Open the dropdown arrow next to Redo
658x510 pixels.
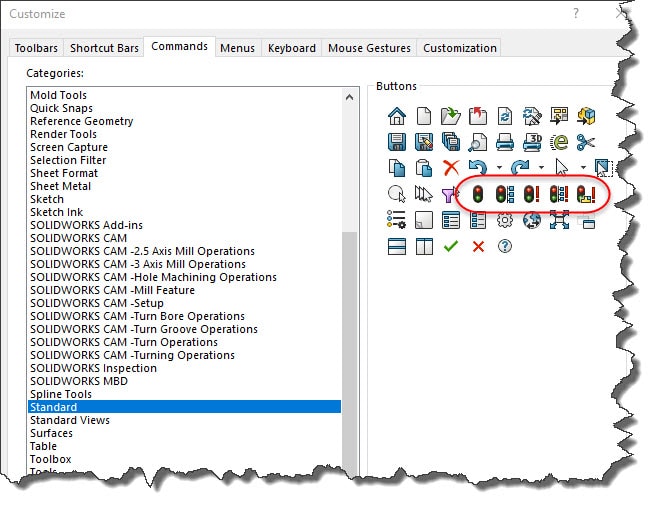(541, 167)
